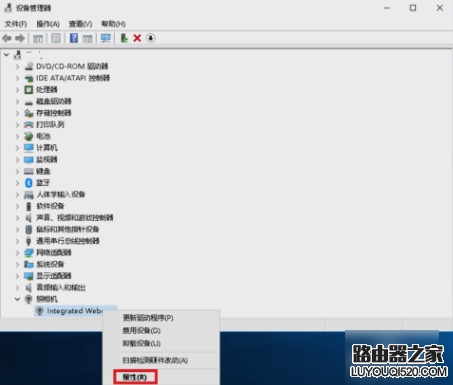The height and width of the screenshot is (385, 453).
Task: Click the Back arrow in the toolbar
Action: [x=7, y=38]
